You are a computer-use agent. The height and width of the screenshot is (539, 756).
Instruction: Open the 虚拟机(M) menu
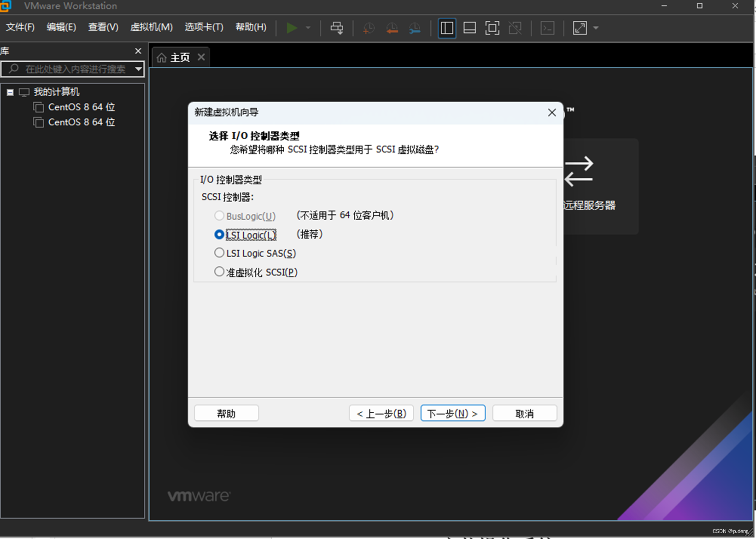point(152,27)
